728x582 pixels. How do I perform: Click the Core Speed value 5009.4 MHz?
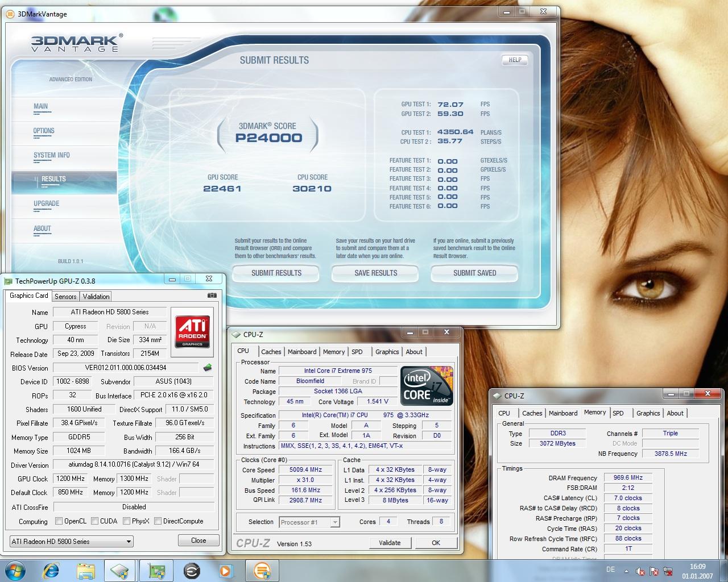point(306,470)
